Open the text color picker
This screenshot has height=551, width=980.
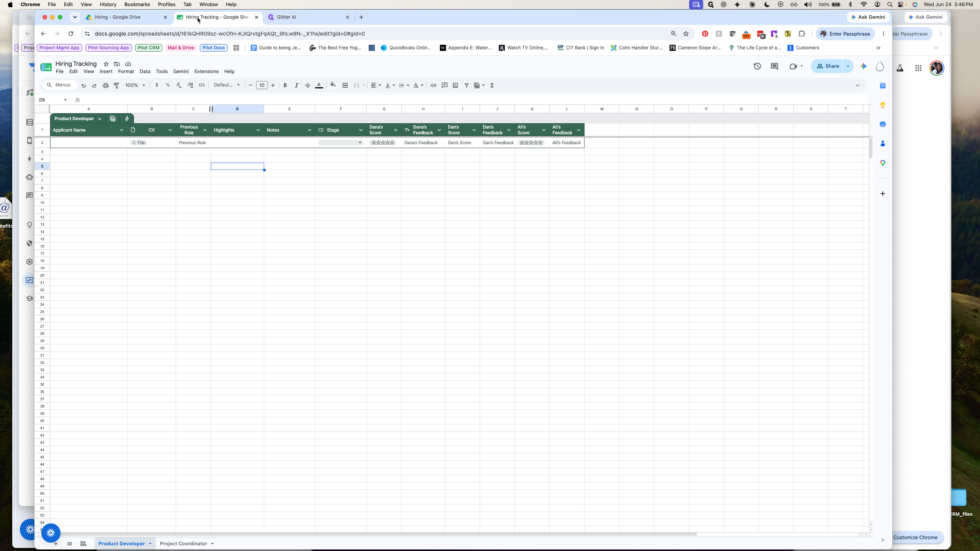click(x=319, y=85)
